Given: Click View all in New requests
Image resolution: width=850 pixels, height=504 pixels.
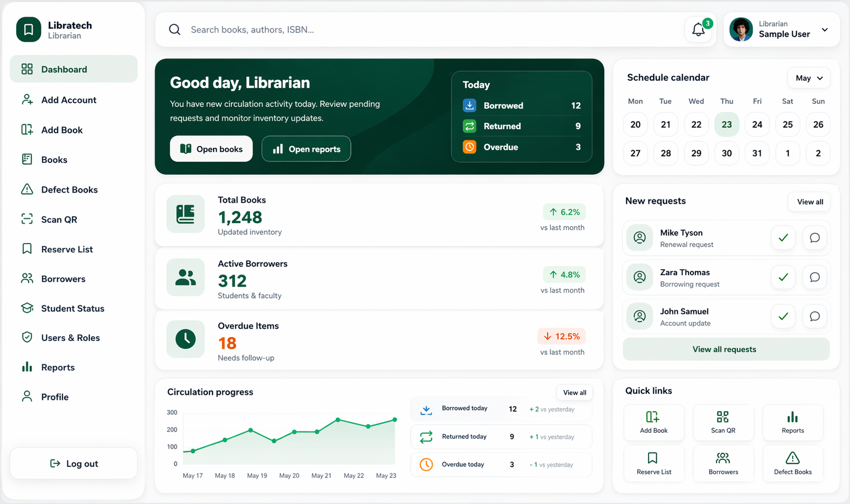Looking at the screenshot, I should 809,202.
